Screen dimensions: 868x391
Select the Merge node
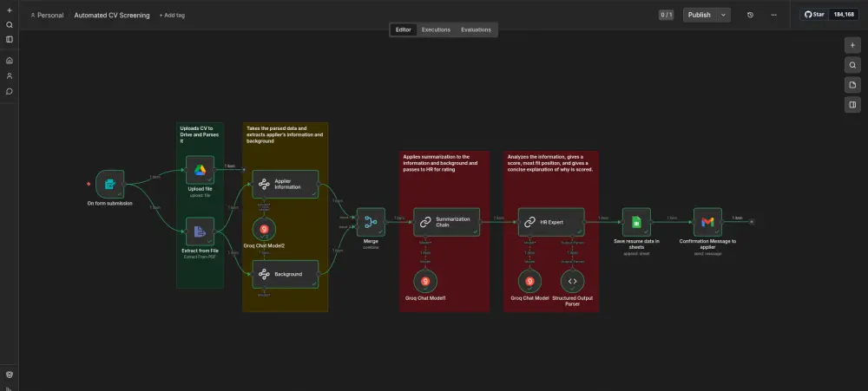coord(371,222)
